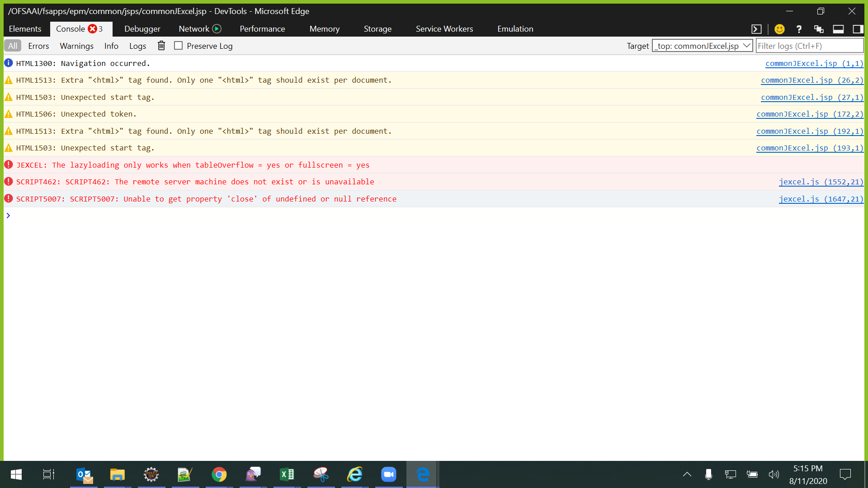Select the All messages filter

[12, 46]
